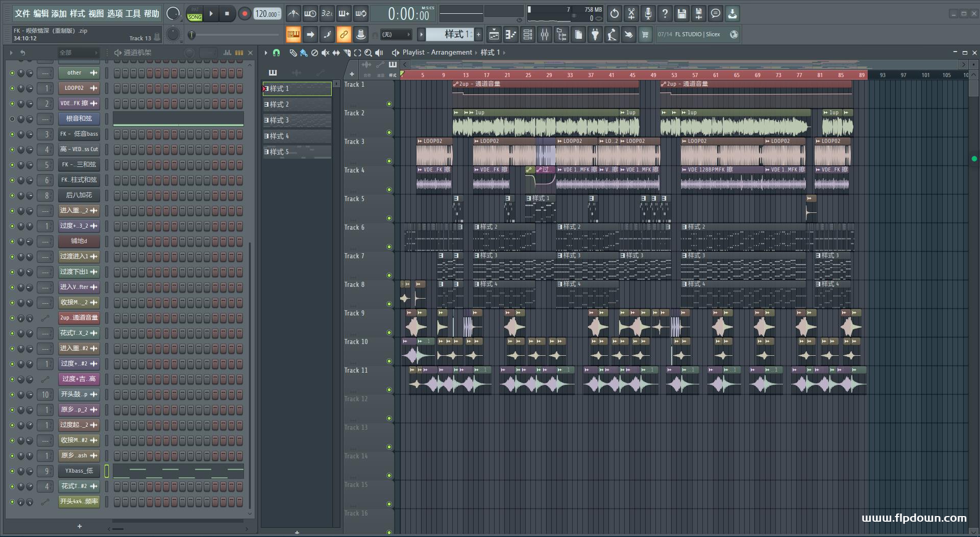
Task: Add a new pattern with plus button
Action: 478,35
